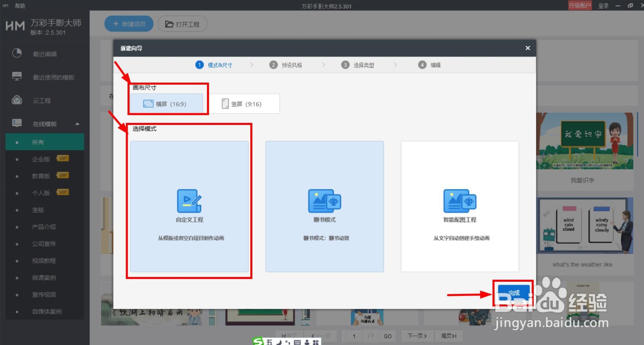The image size is (644, 345).
Task: Click the landscape screen icon in 横屏
Action: coord(148,104)
